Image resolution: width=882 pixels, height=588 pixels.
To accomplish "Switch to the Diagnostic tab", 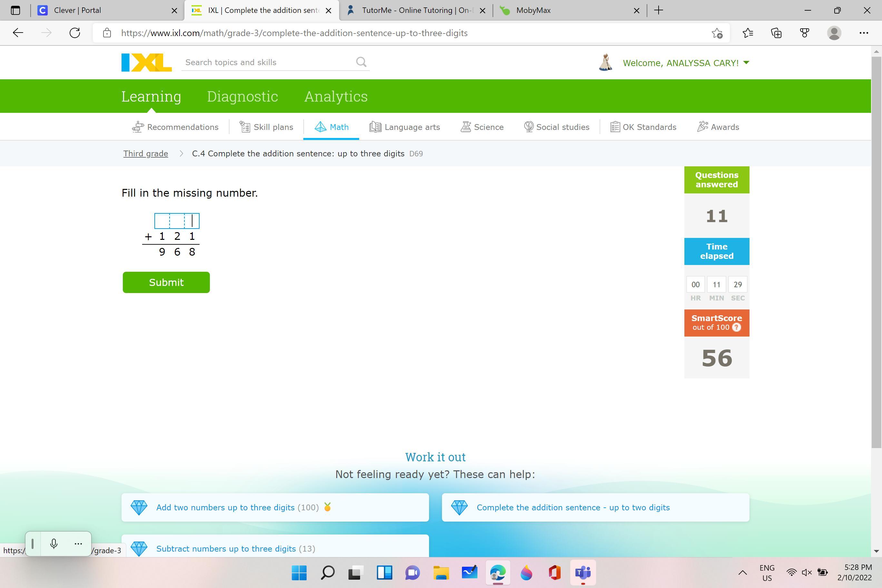I will [x=242, y=96].
